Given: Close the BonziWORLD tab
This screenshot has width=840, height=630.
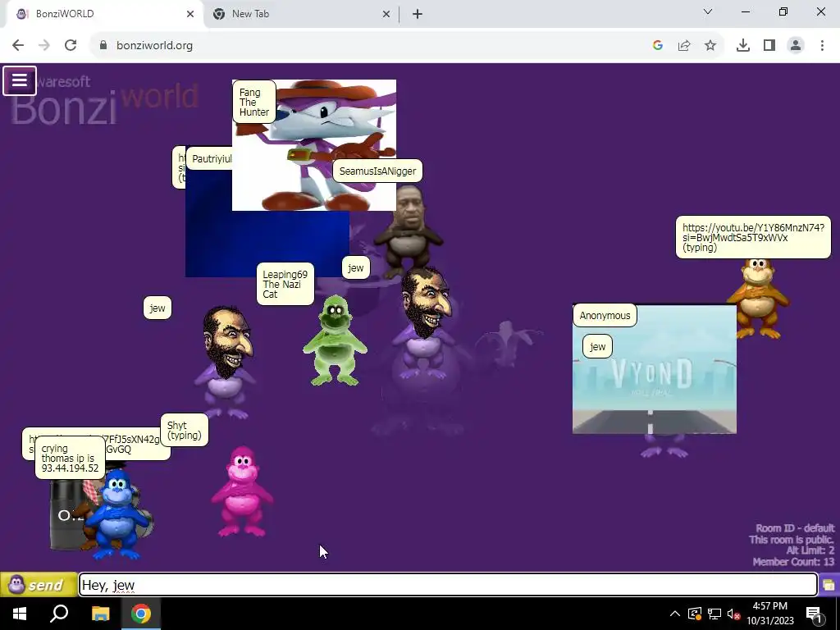Looking at the screenshot, I should 190,14.
